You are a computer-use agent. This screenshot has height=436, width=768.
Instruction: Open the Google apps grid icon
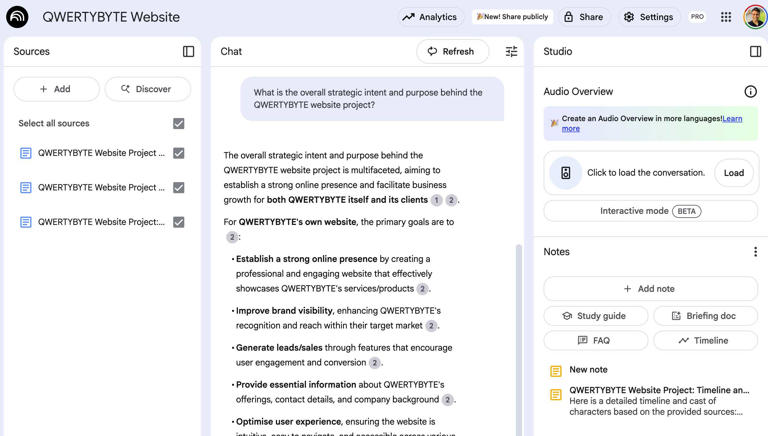tap(726, 17)
